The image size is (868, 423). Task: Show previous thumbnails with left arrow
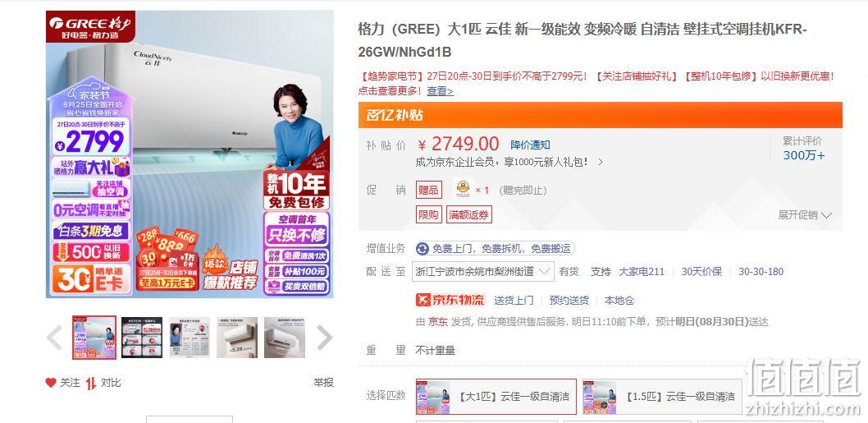coord(54,338)
